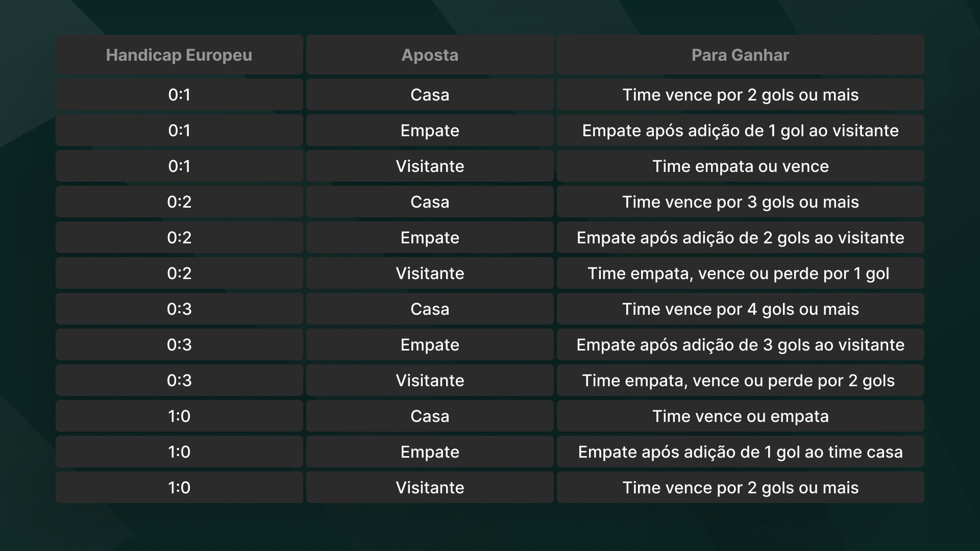This screenshot has width=980, height=551.
Task: Click 'Time vence por 4 gols ou mais'
Action: pyautogui.click(x=740, y=309)
